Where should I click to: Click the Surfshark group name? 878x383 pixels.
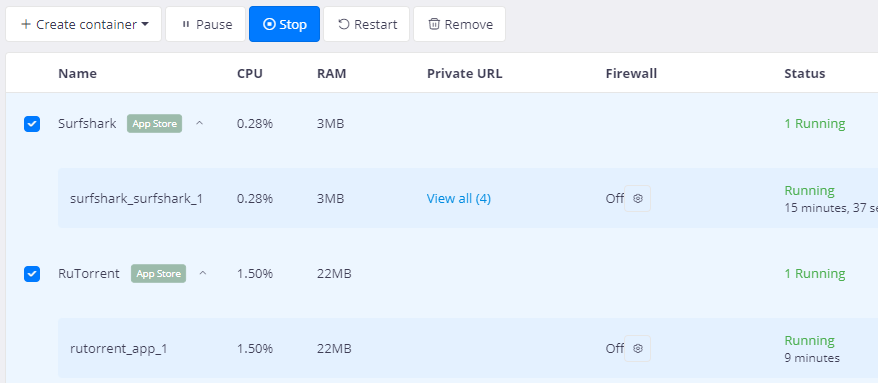pyautogui.click(x=87, y=124)
